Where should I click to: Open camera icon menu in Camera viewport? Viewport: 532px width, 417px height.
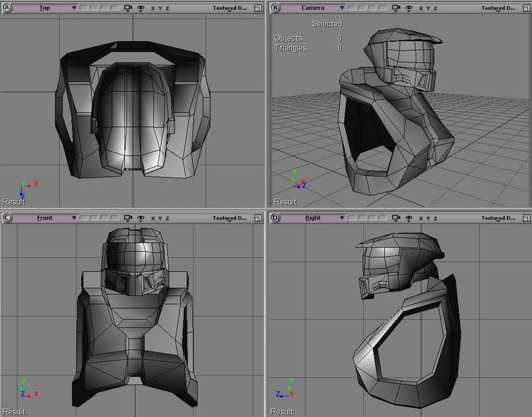(x=396, y=8)
